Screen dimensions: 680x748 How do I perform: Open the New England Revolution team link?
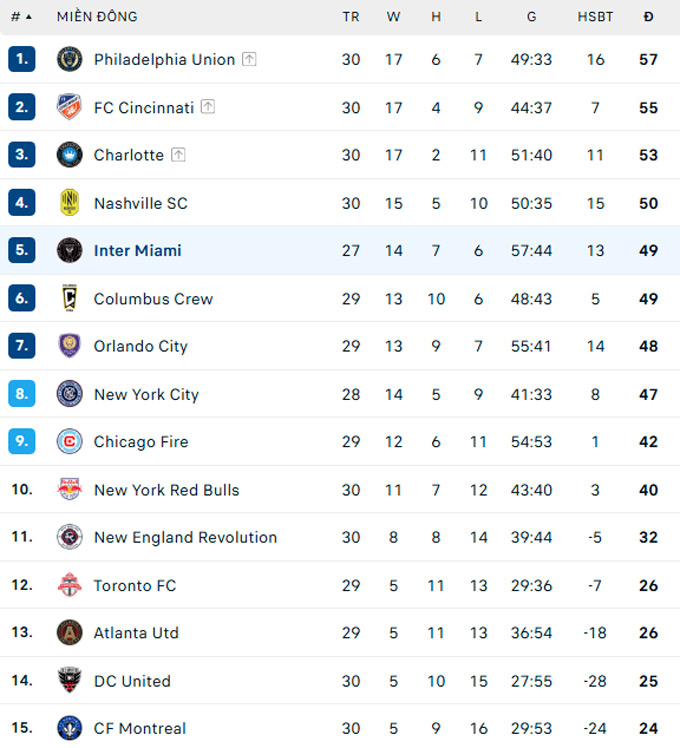185,537
